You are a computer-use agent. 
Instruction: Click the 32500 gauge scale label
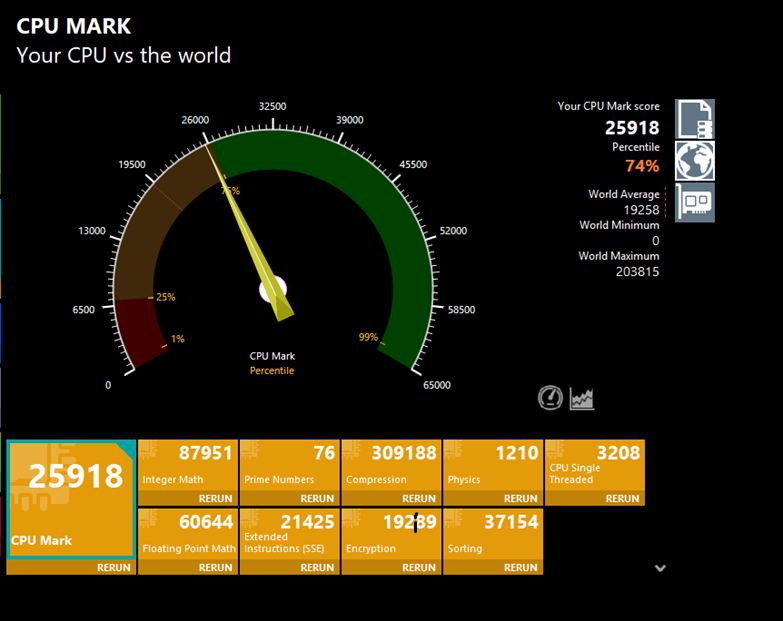273,106
